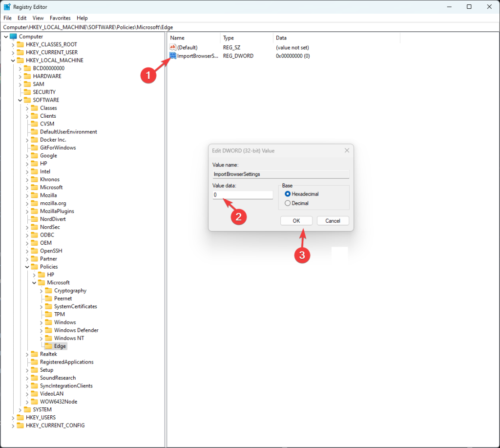Collapse the SOFTWARE key
Viewport: 500px width, 448px height.
(x=20, y=100)
